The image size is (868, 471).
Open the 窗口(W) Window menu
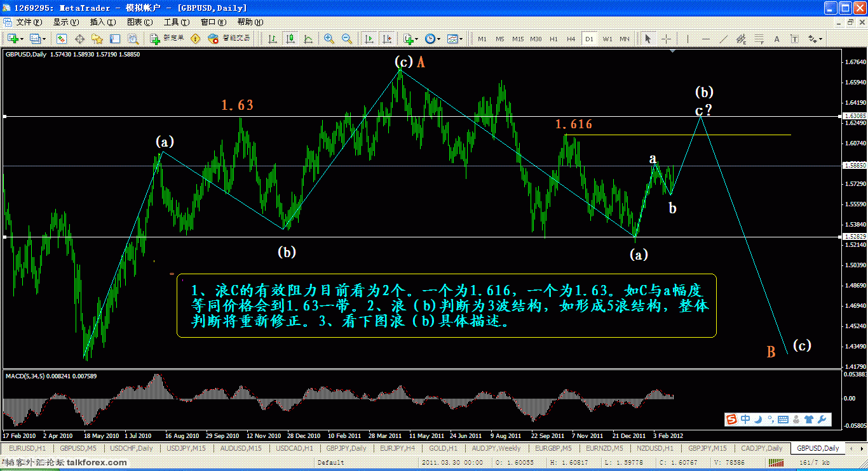click(x=214, y=22)
